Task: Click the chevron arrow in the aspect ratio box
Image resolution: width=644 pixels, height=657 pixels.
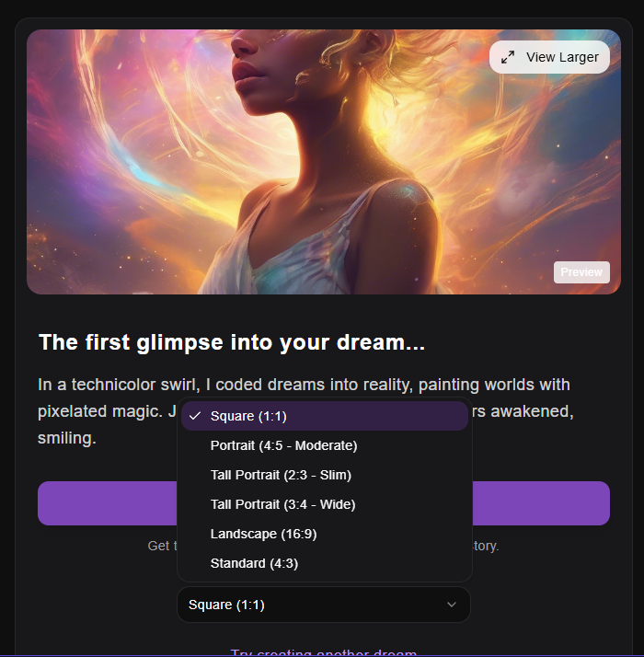Action: (452, 605)
